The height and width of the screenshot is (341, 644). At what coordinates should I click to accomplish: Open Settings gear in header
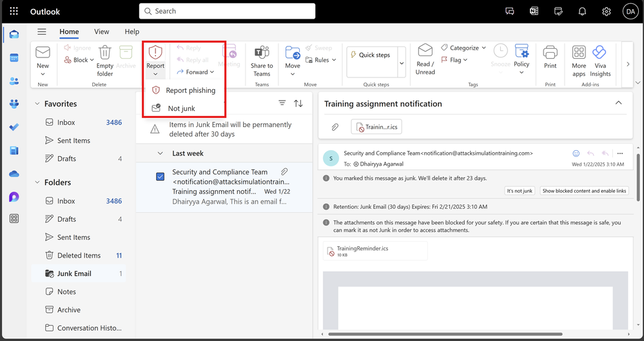click(607, 12)
